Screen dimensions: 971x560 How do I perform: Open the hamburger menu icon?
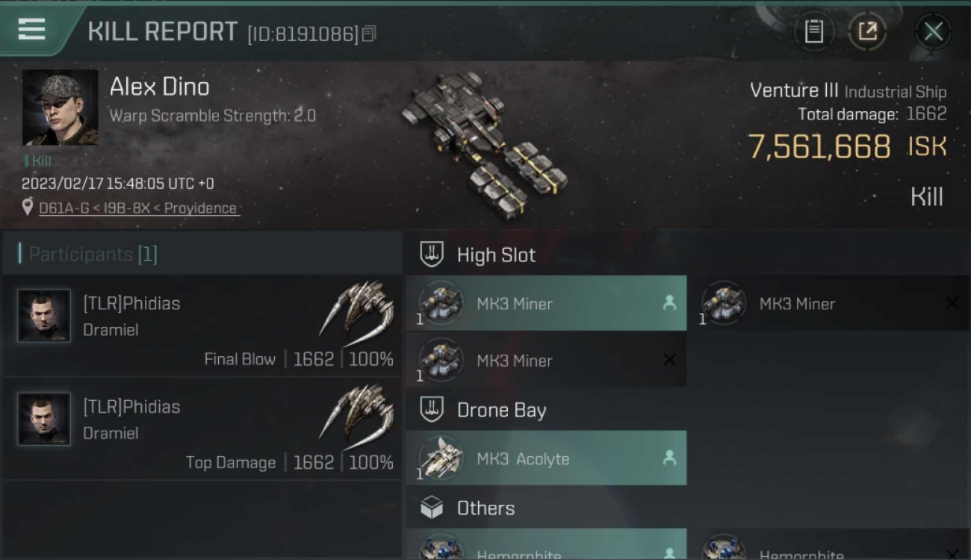[x=31, y=30]
